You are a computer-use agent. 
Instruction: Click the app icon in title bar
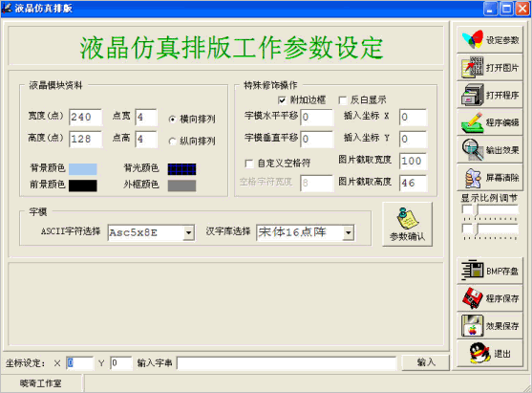[x=7, y=9]
